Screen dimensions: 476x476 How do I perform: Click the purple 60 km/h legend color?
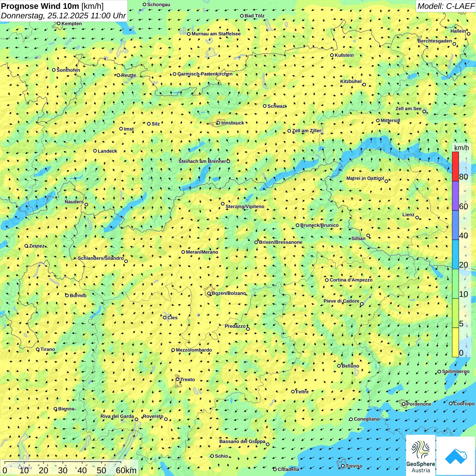[x=455, y=196]
